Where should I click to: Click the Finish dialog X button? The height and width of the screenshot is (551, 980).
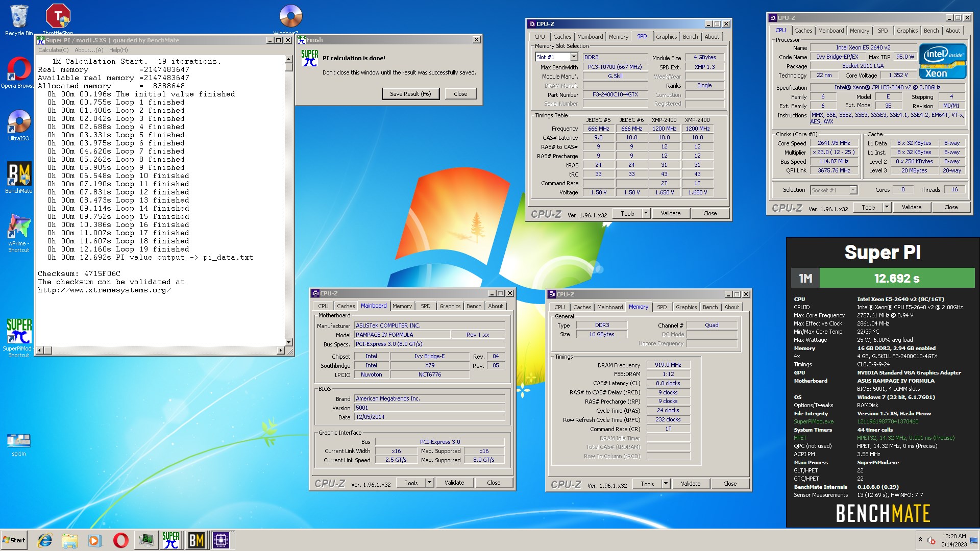(476, 40)
